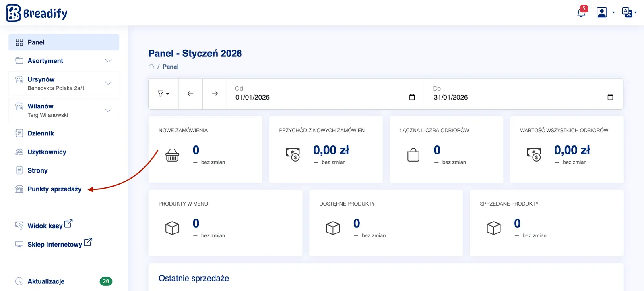Click the box icon in Produkty w menu
644x291 pixels.
172,228
